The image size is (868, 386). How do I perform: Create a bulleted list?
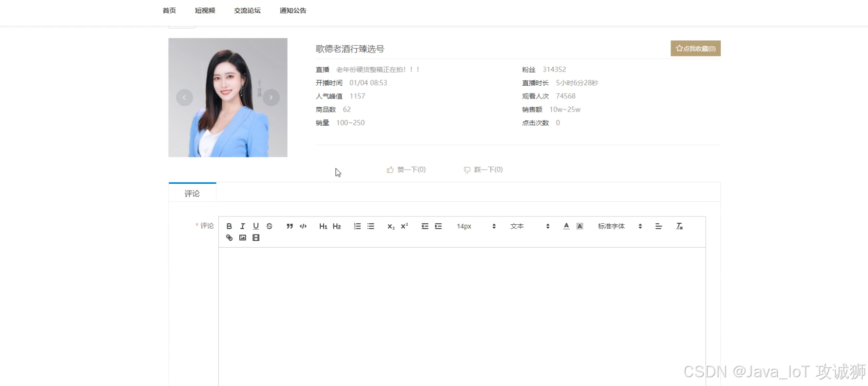point(371,226)
